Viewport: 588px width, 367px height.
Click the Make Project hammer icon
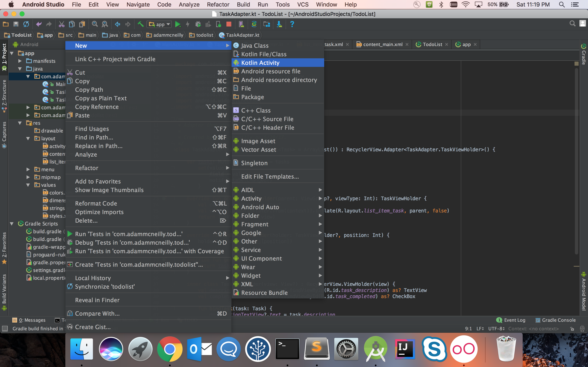pyautogui.click(x=140, y=24)
